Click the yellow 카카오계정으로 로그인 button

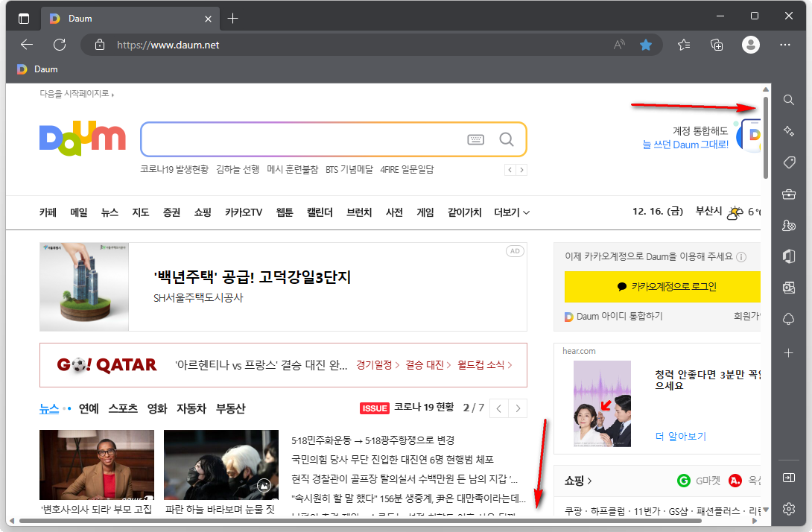pyautogui.click(x=662, y=287)
